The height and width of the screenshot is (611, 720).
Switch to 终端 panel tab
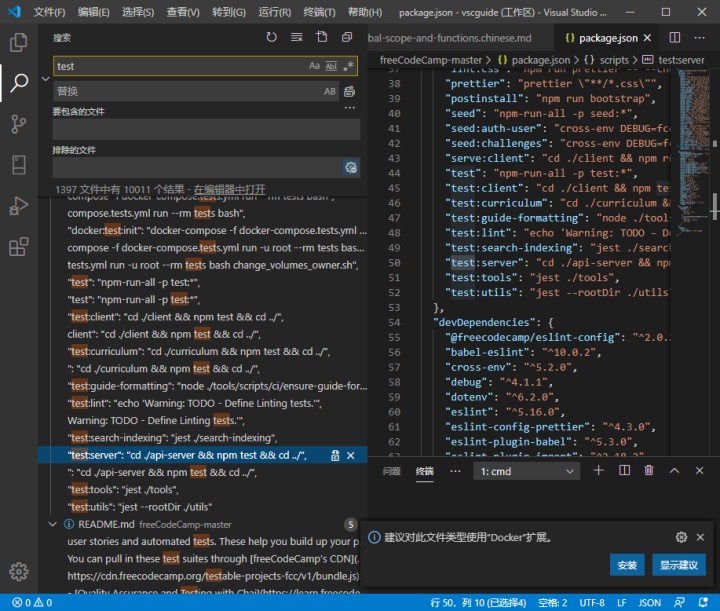pos(424,471)
